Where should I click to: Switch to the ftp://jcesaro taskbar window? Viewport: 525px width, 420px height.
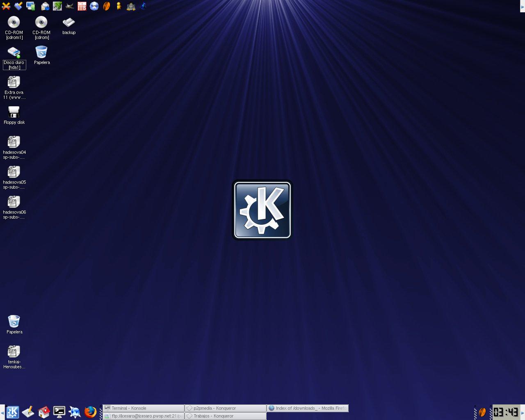(144, 416)
